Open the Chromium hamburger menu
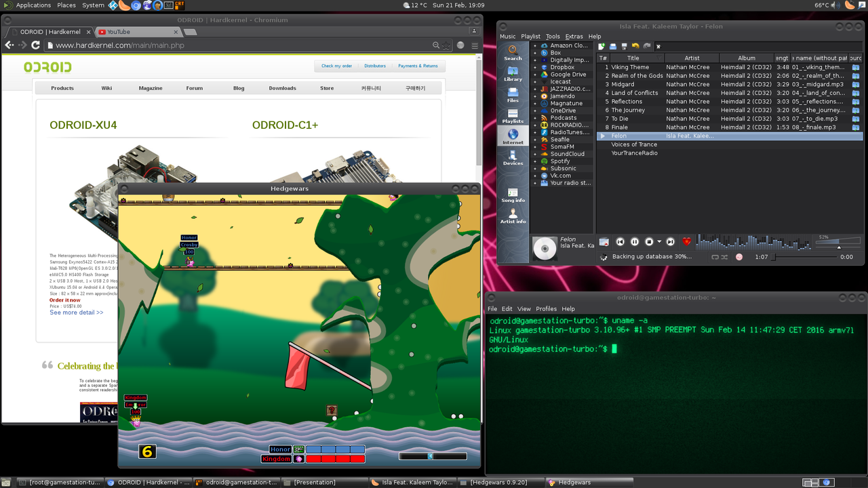 pos(473,45)
